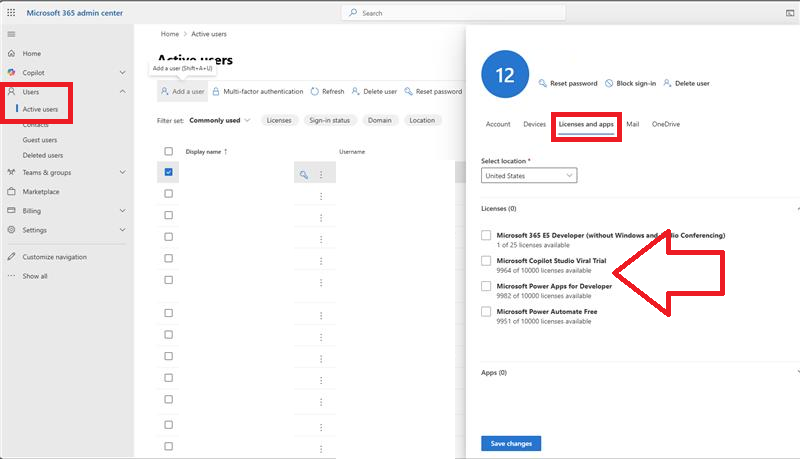Screen dimensions: 800x459
Task: Expand the Copilot navigation chevron
Action: (122, 73)
